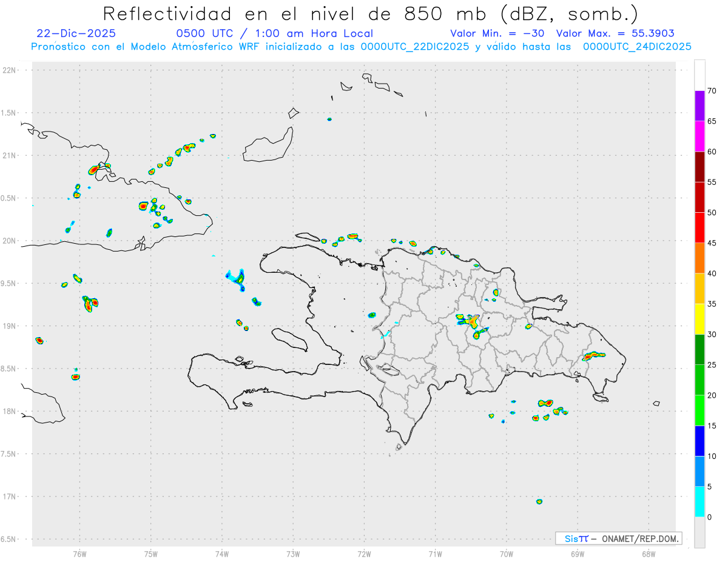Click the latitude label "18N"
The width and height of the screenshot is (728, 562).
[x=10, y=412]
